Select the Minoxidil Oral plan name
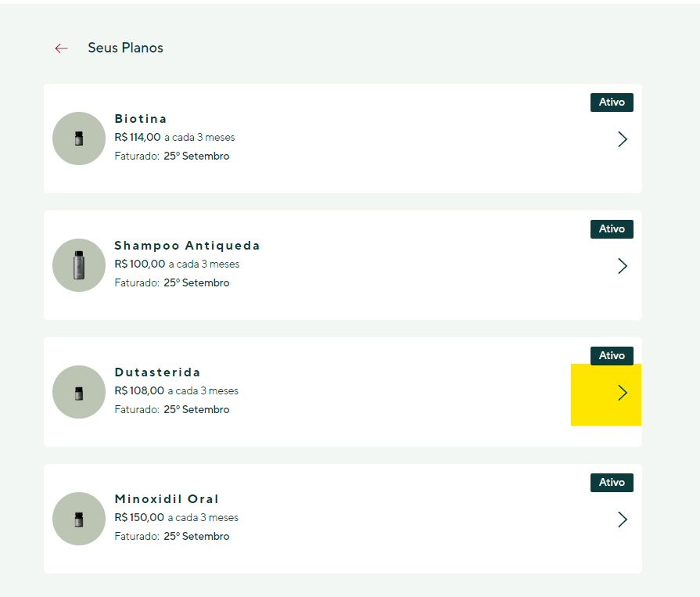The height and width of the screenshot is (597, 700). point(167,499)
